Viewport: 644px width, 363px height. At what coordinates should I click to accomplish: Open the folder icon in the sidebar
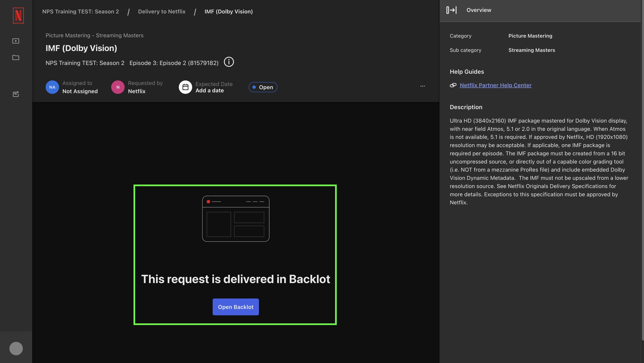pyautogui.click(x=16, y=58)
